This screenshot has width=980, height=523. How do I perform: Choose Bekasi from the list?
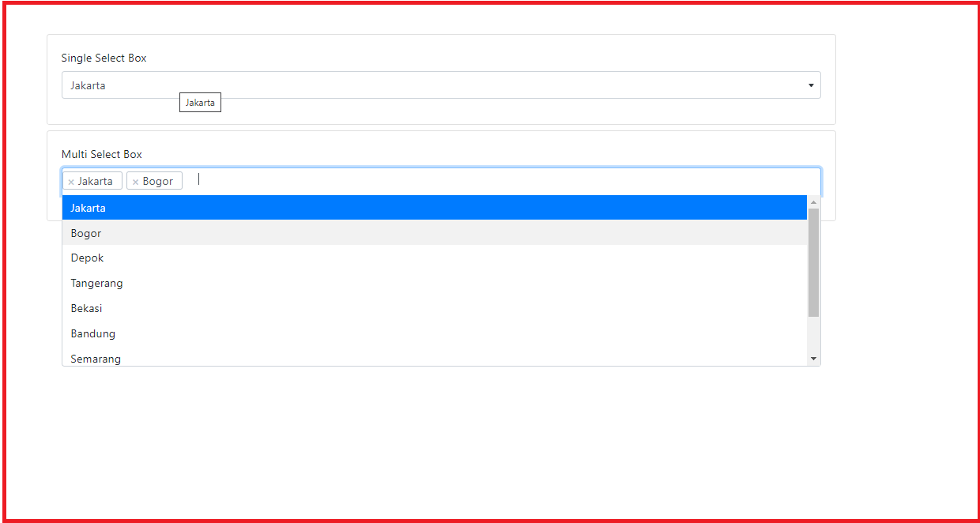coord(435,308)
